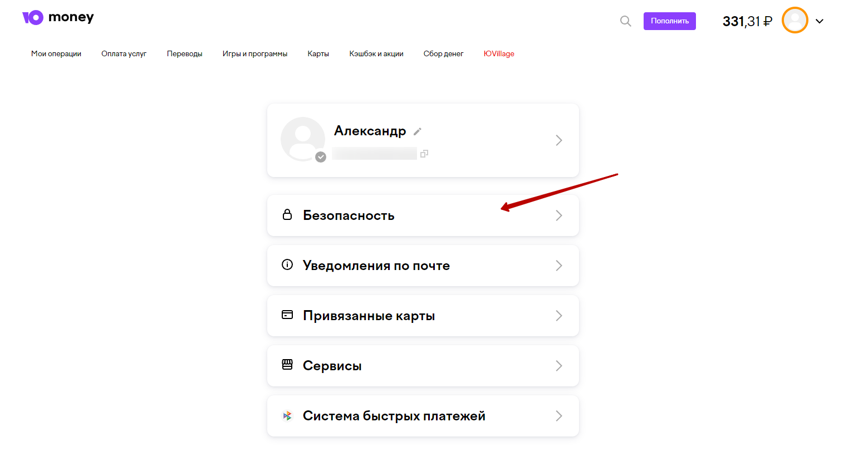Expand the Александр profile card chevron
This screenshot has width=868, height=466.
point(559,140)
